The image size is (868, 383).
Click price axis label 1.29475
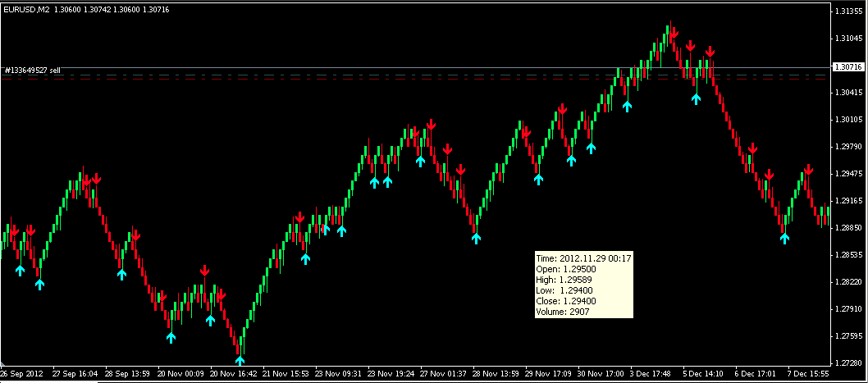(x=850, y=174)
